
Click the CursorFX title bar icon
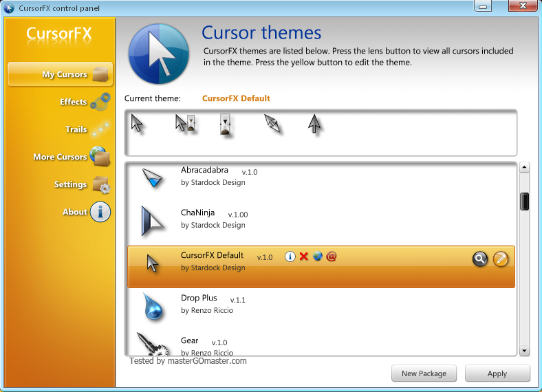9,8
